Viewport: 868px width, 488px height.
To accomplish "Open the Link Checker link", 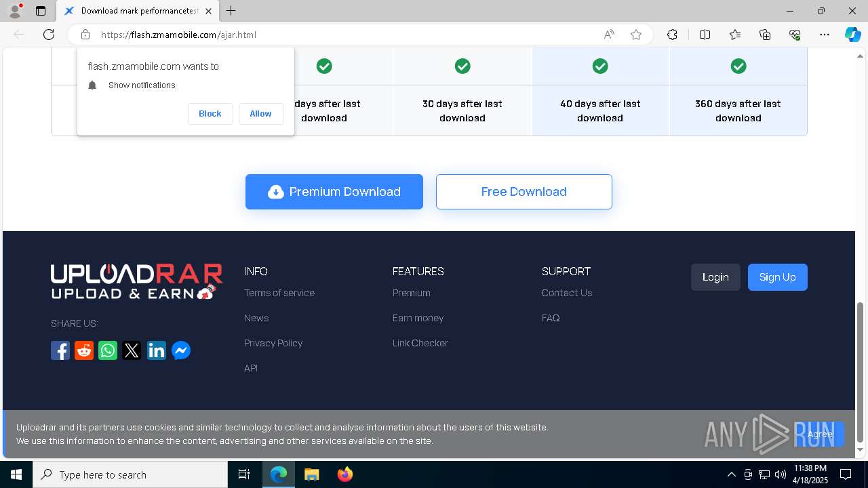I will click(420, 343).
